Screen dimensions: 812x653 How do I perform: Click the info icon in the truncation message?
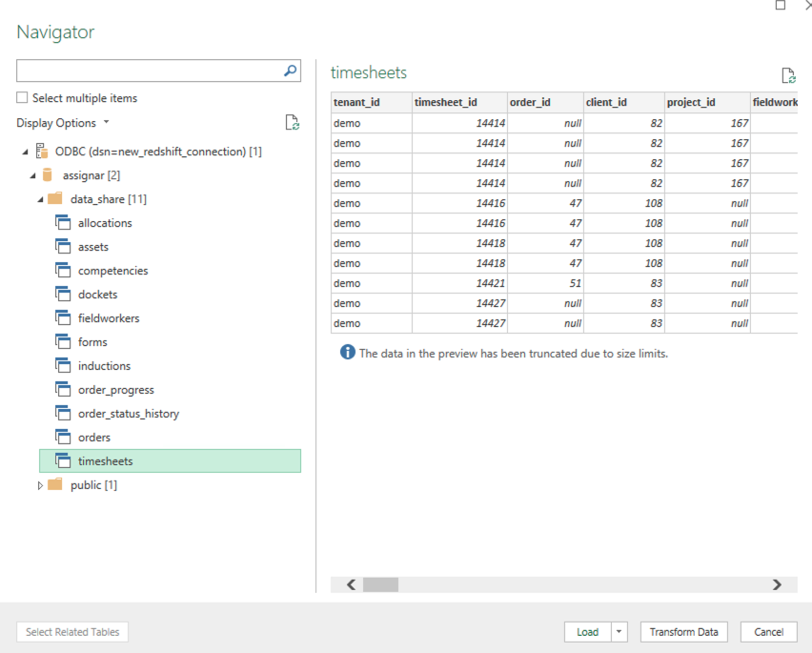click(x=347, y=353)
